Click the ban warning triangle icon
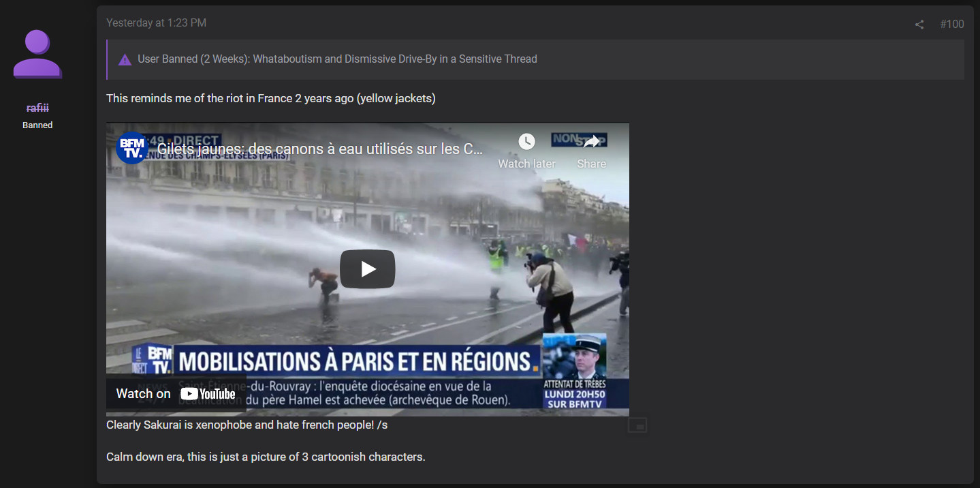This screenshot has height=488, width=980. [x=125, y=60]
